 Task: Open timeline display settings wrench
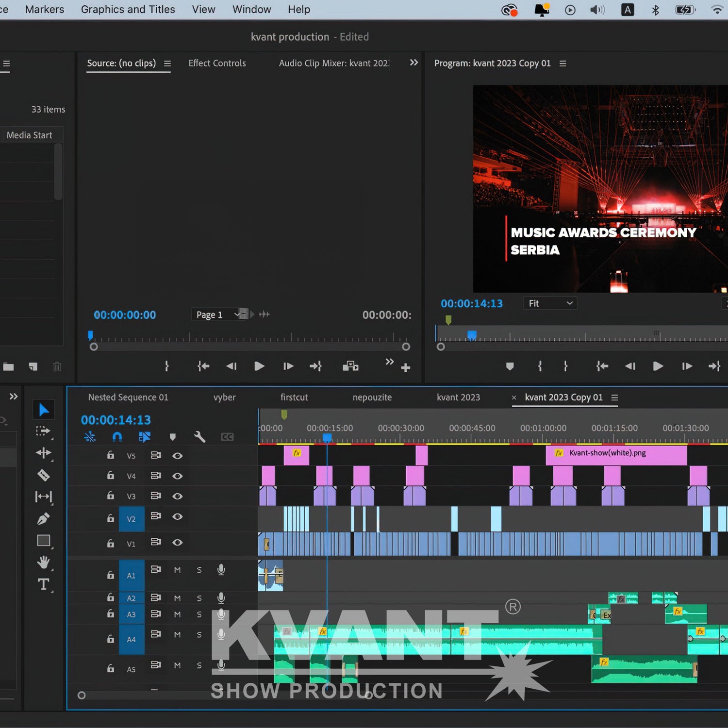coord(199,437)
